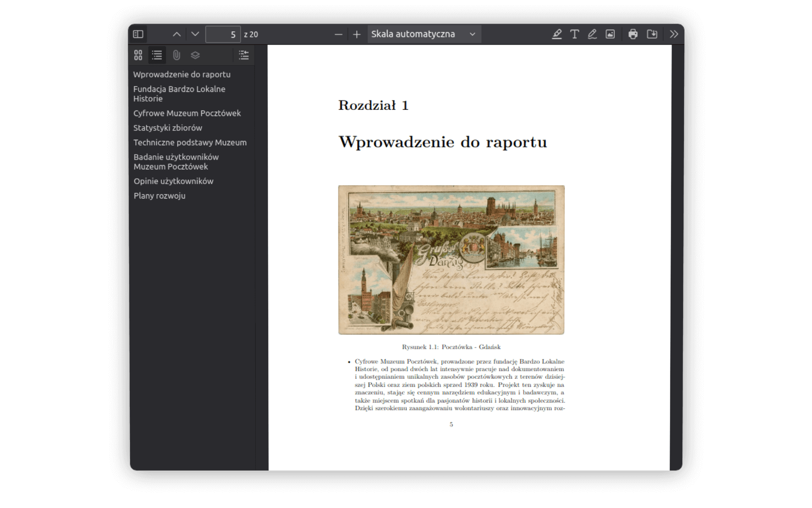Image resolution: width=812 pixels, height=508 pixels.
Task: Open outline item Cyfrowe Muzeum Pocztówek
Action: (187, 113)
